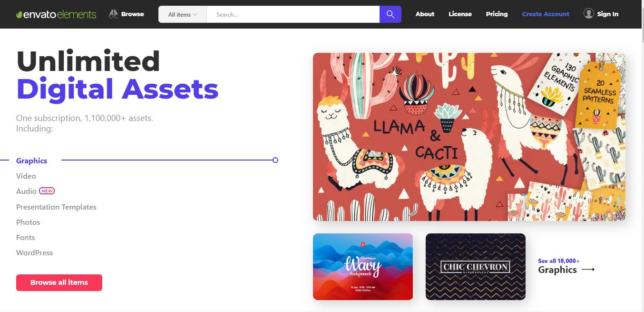Click the circle marker on the Graphics indicator line
This screenshot has width=644, height=312.
point(275,160)
